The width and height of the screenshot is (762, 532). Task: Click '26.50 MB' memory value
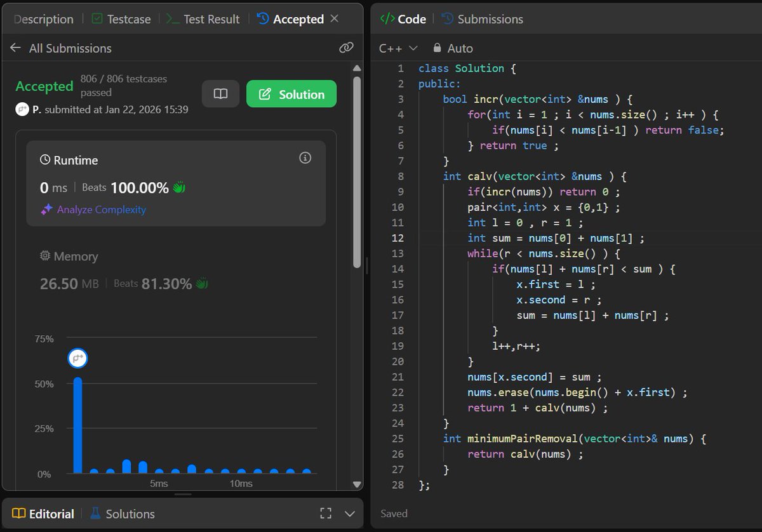pos(69,284)
